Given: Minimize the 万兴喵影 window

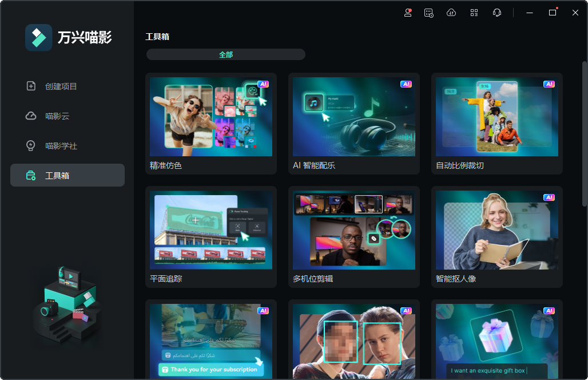Looking at the screenshot, I should point(530,13).
